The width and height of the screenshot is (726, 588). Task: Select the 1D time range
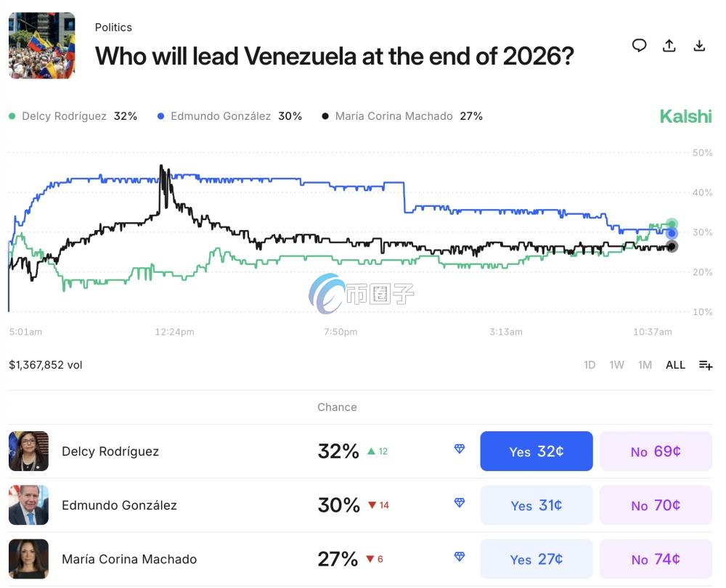pyautogui.click(x=590, y=365)
